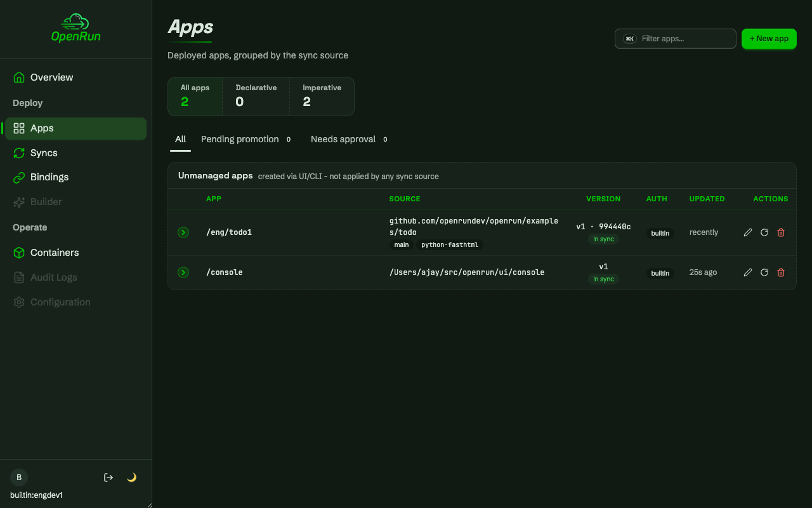Image resolution: width=812 pixels, height=508 pixels.
Task: Click the python-fasthtml tag
Action: tap(449, 244)
